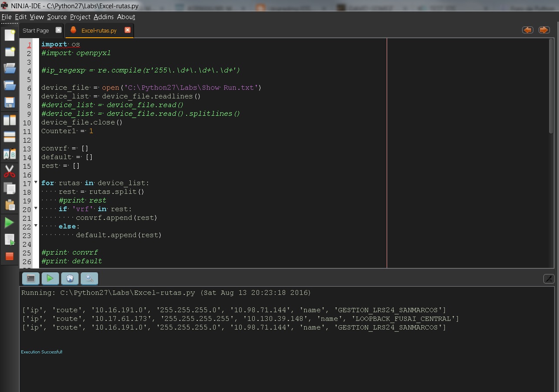The height and width of the screenshot is (392, 559).
Task: Save the file with the floppy disk icon
Action: coord(10,102)
